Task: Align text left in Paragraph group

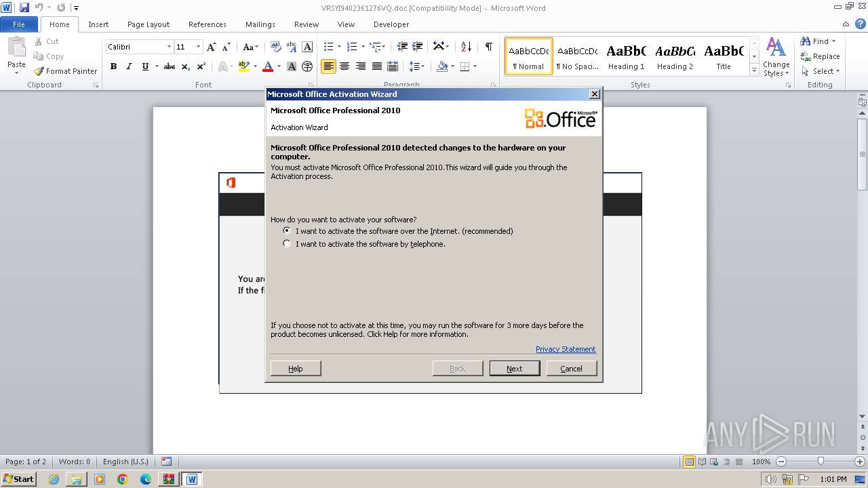Action: point(329,66)
